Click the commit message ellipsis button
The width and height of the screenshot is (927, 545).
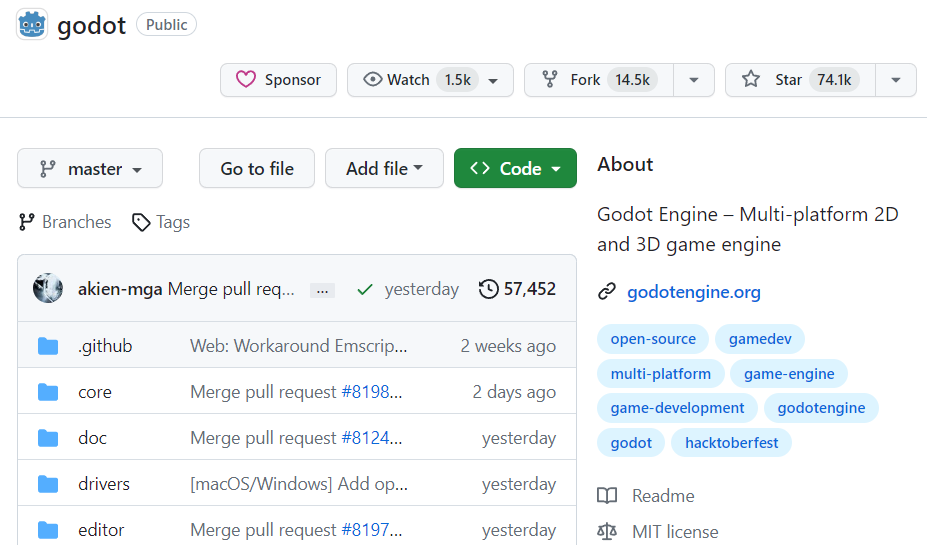[322, 290]
